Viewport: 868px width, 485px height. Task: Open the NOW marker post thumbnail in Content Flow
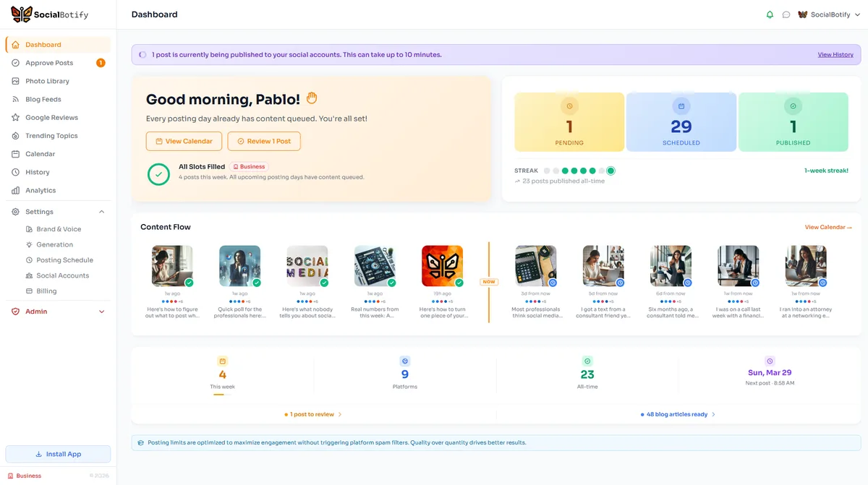[x=442, y=265]
